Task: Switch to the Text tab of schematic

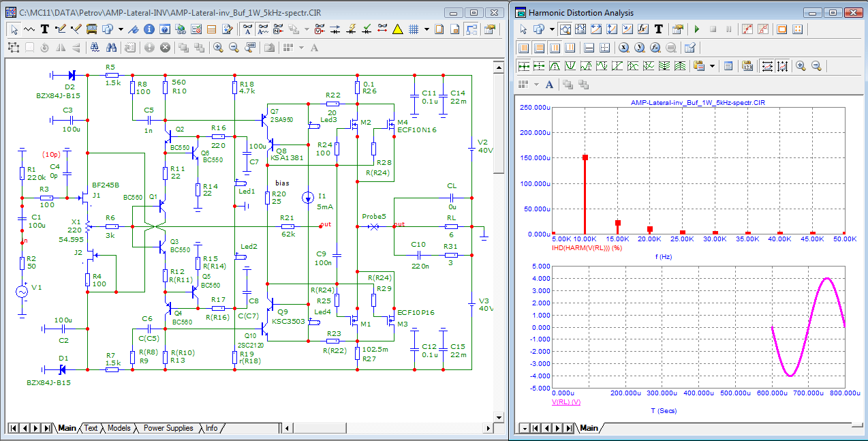Action: tap(91, 428)
